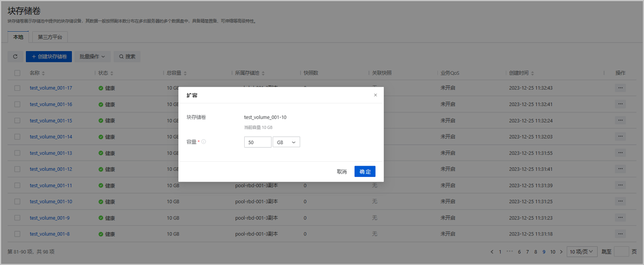This screenshot has width=644, height=265.
Task: Sort the table by 创建时间 column
Action: 532,73
